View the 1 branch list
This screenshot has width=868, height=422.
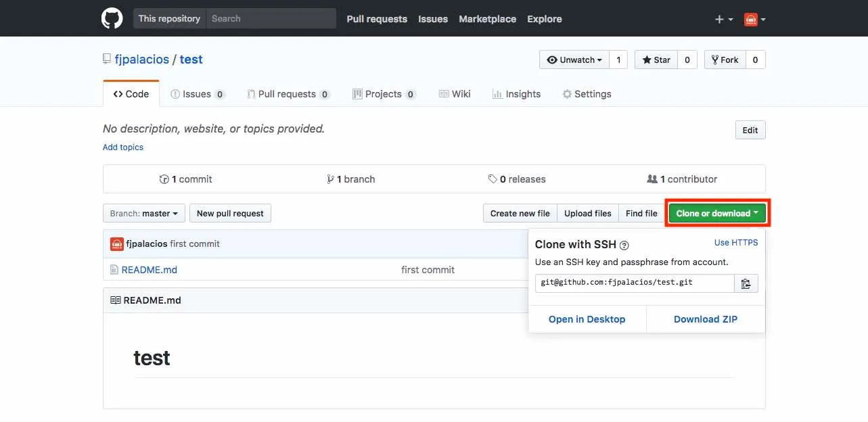point(350,179)
